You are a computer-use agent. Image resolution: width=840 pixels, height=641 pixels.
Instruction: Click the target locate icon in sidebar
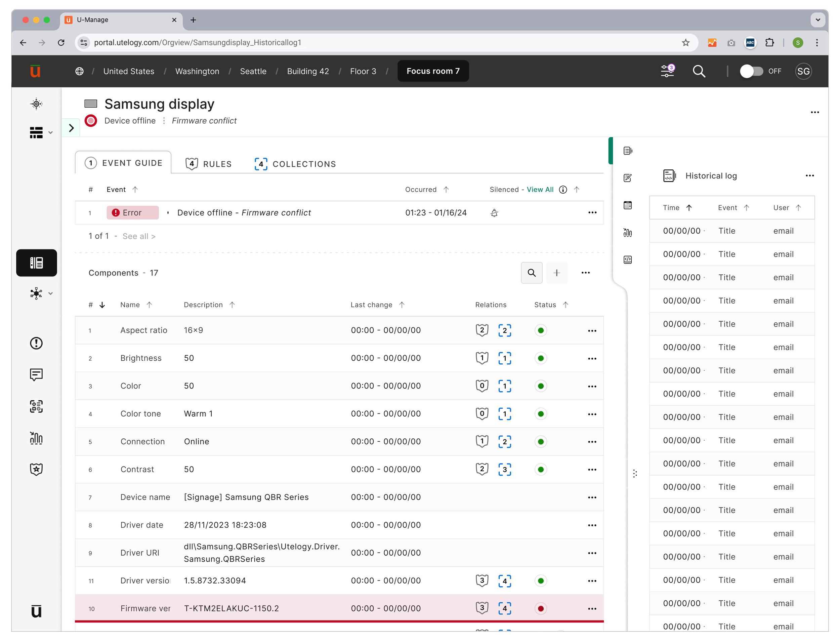click(x=36, y=104)
